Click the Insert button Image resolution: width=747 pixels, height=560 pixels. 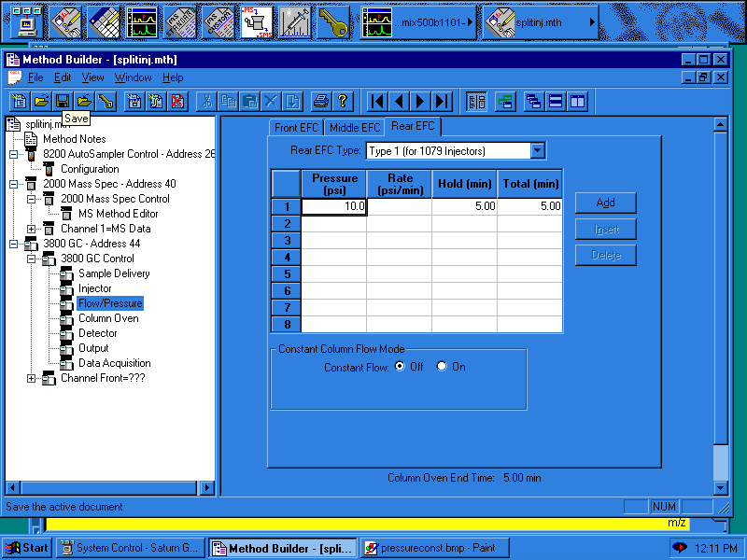[x=605, y=229]
